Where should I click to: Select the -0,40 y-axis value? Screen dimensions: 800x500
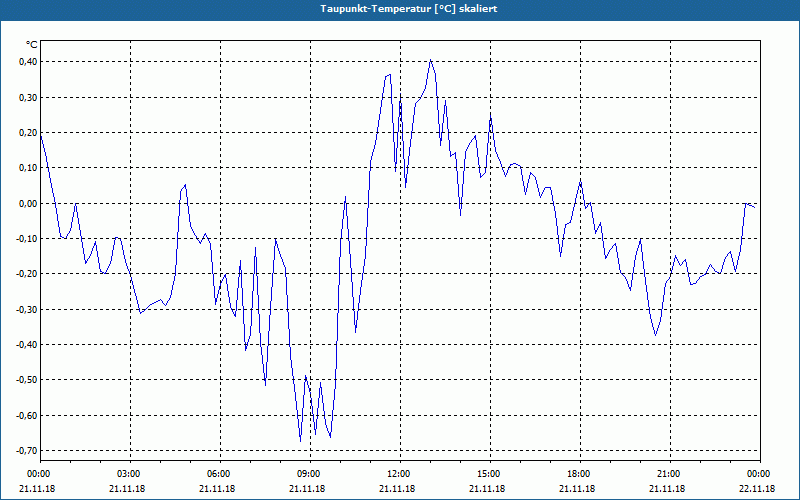coord(27,345)
